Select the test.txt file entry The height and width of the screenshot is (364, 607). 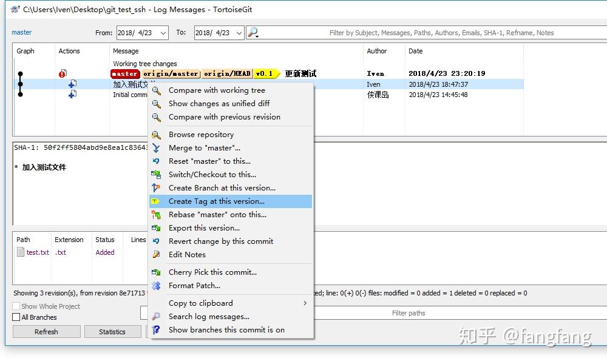click(38, 252)
